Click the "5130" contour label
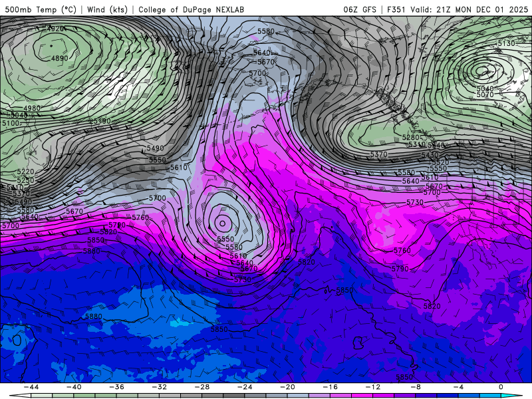 [506, 43]
